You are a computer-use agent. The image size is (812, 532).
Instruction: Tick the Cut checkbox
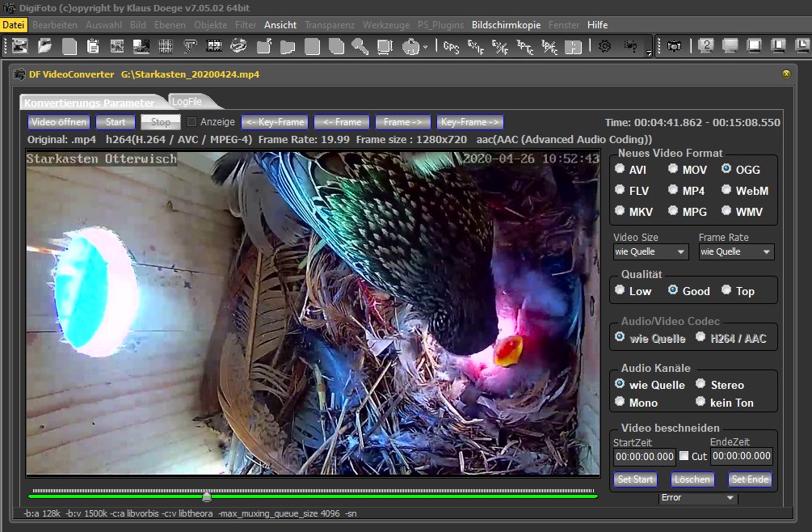[x=684, y=456]
